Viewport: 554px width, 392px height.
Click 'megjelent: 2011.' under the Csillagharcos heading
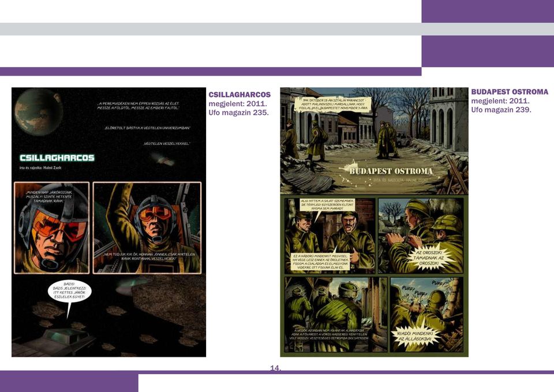tap(238, 104)
